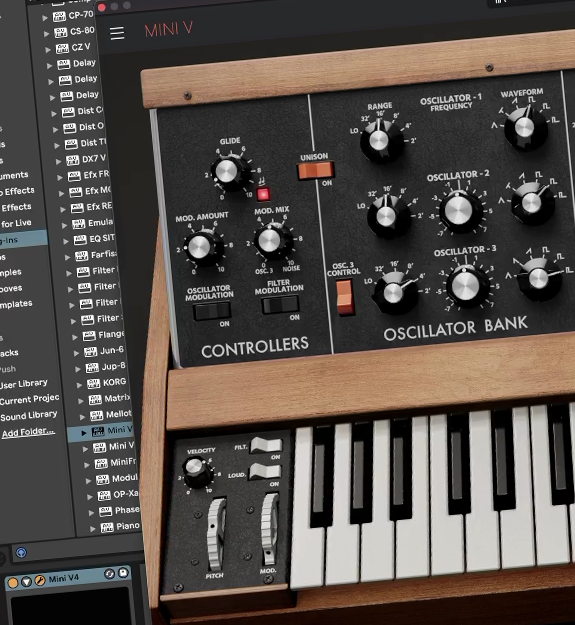The image size is (575, 625).
Task: Select the Max for Live browser category
Action: 15,224
